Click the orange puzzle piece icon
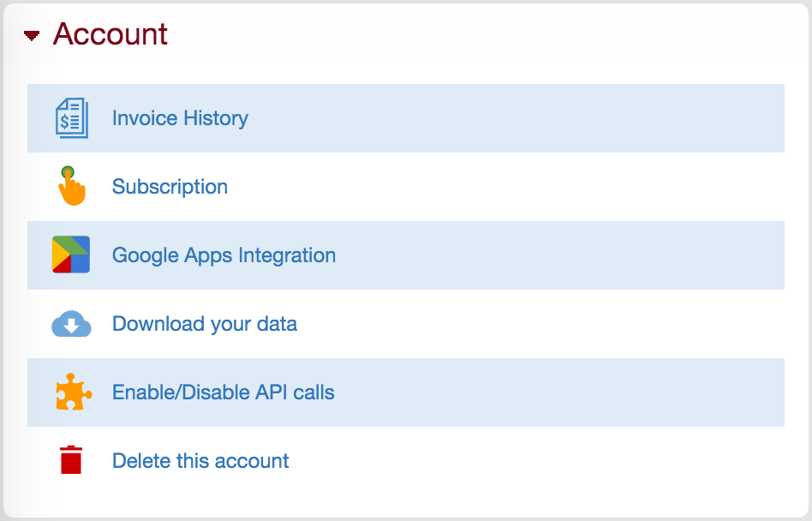Screen dimensions: 812x521 74,392
